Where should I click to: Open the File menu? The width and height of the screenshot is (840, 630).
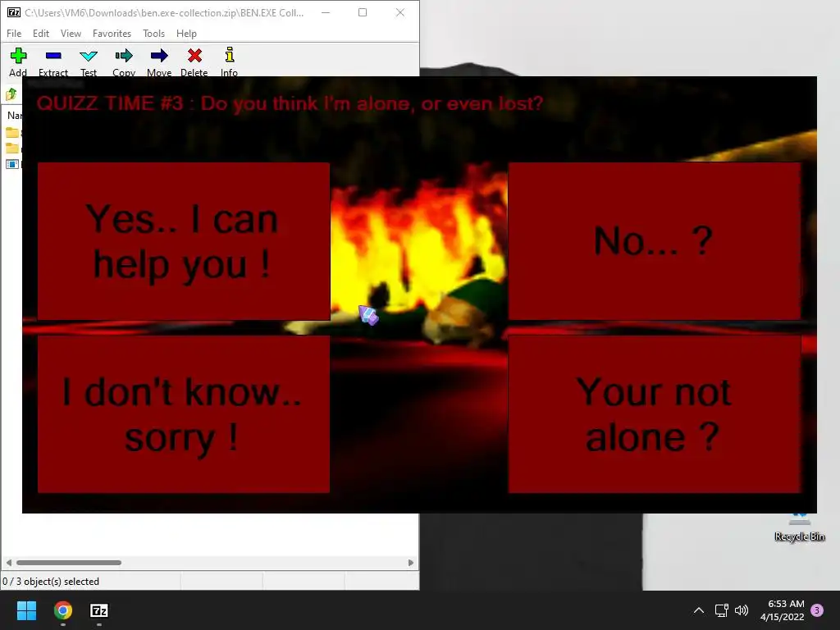tap(14, 33)
